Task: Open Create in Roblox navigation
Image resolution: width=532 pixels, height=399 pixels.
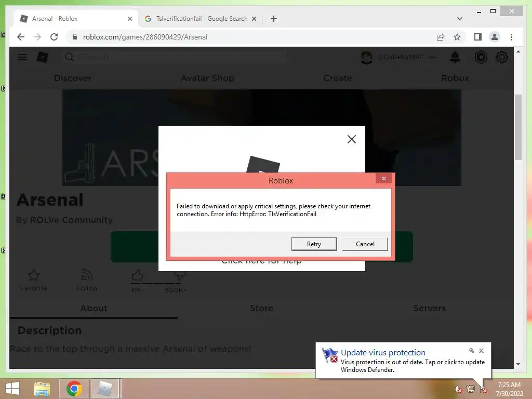Action: click(338, 78)
